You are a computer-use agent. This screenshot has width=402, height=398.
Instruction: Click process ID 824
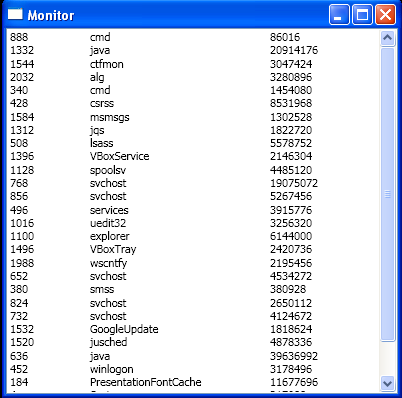point(19,303)
